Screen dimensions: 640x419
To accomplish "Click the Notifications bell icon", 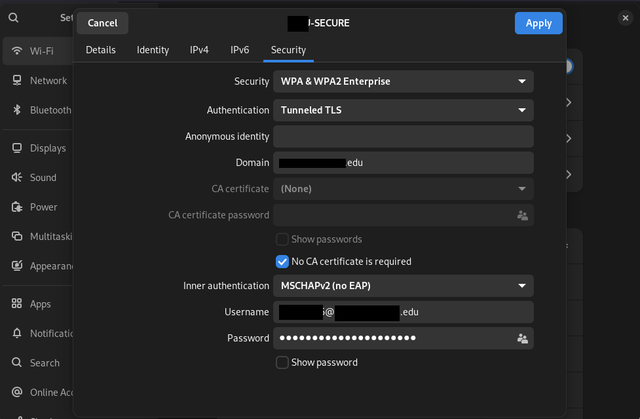I will [17, 333].
